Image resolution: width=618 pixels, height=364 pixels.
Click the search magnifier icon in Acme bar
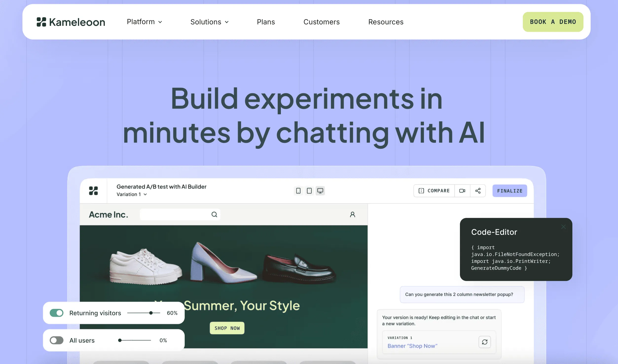pos(214,215)
